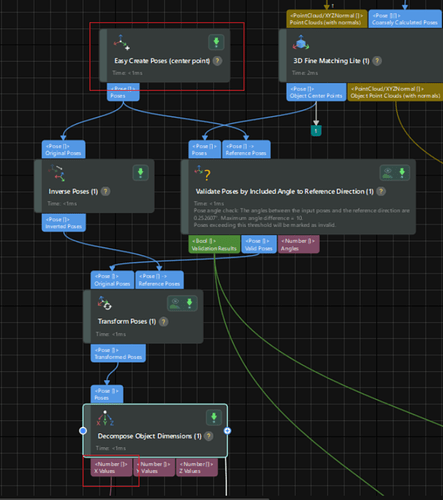The image size is (443, 500).
Task: Run the Inverse Poses step via green arrow
Action: (140, 173)
